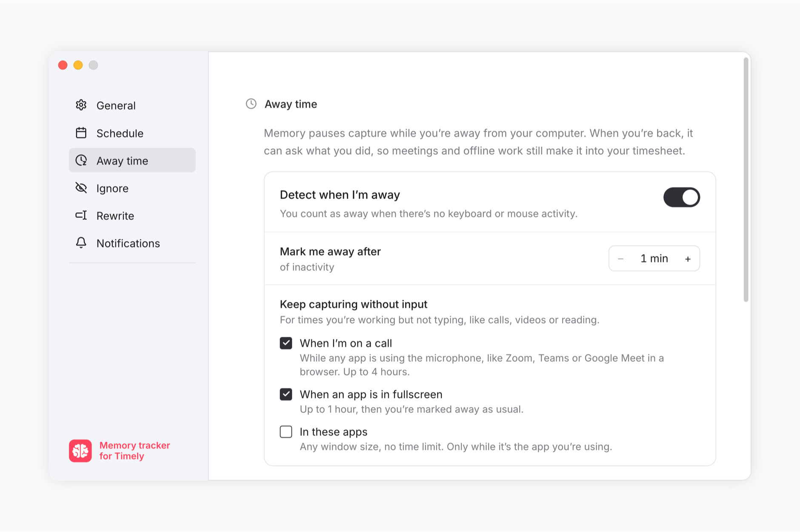Open Notifications settings label

pyautogui.click(x=128, y=243)
